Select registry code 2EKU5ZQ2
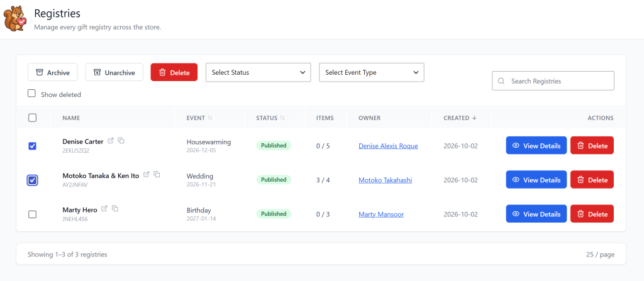Image resolution: width=644 pixels, height=281 pixels. pos(76,150)
